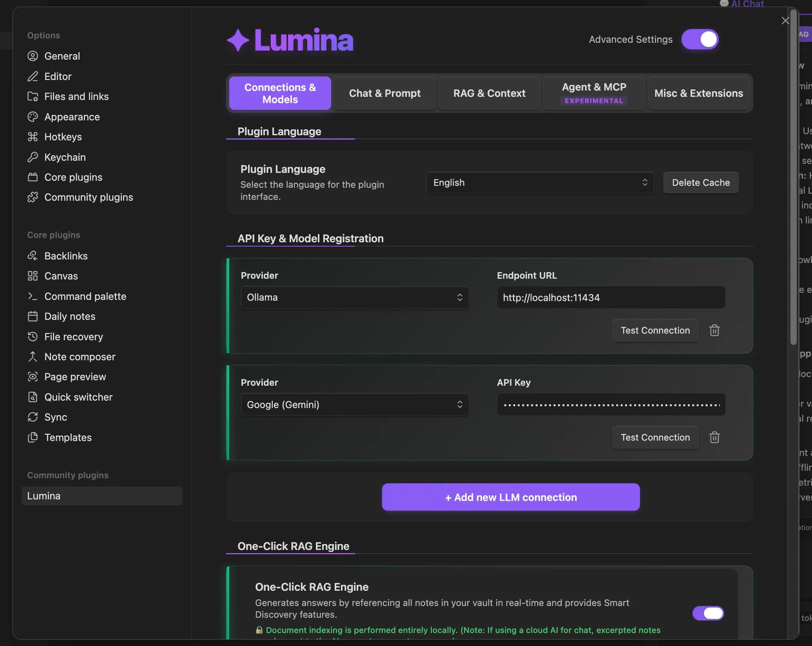Screen dimensions: 812x646
Task: Click the Appearance palette icon
Action: click(33, 117)
